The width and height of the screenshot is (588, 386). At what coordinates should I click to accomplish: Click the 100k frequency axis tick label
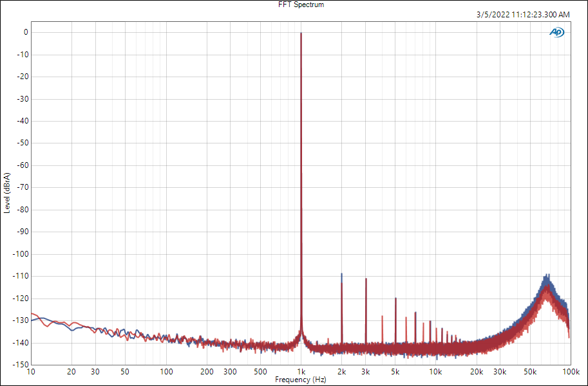(569, 372)
